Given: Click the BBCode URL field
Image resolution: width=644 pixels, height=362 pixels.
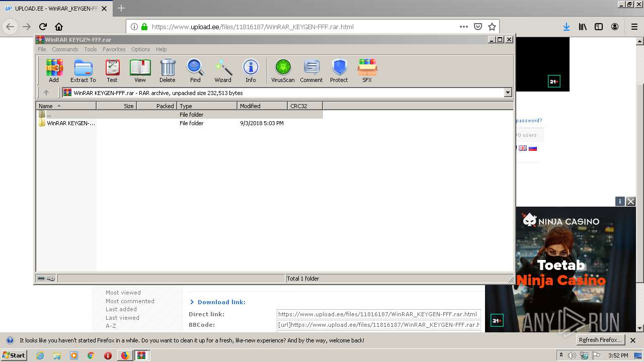Looking at the screenshot, I should (x=379, y=325).
